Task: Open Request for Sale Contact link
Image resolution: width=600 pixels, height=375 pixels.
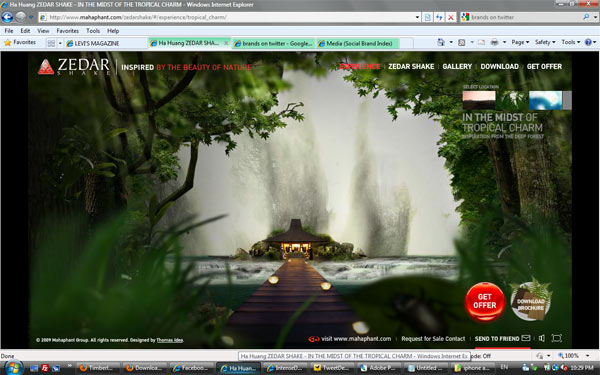Action: [433, 339]
